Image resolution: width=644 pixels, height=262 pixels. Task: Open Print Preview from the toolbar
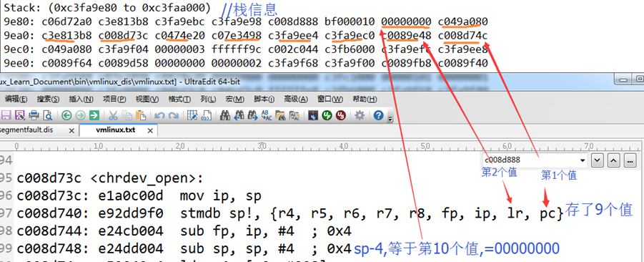click(x=47, y=115)
